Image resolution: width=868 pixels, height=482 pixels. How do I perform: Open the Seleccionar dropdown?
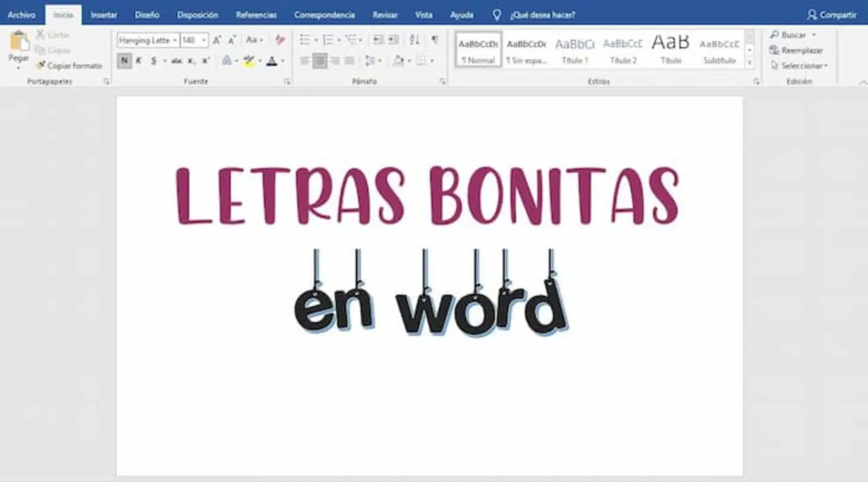(799, 66)
